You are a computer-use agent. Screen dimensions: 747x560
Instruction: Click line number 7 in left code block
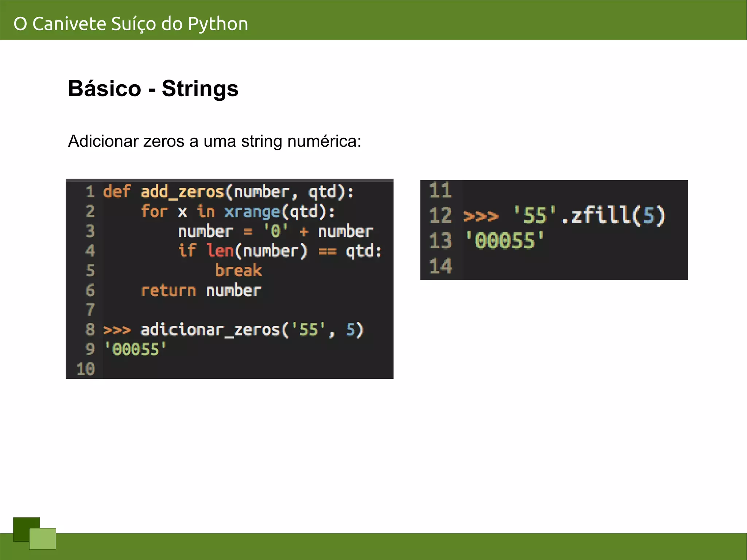coord(90,310)
